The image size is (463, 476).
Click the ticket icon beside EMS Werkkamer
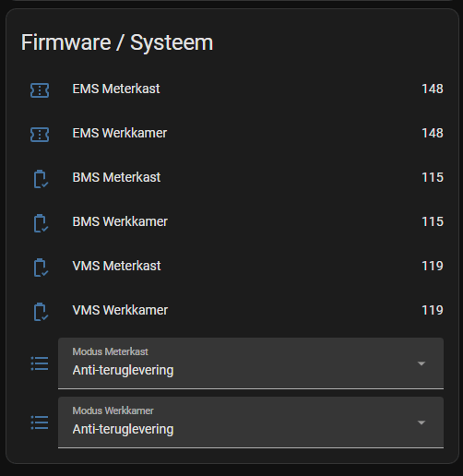(x=40, y=135)
